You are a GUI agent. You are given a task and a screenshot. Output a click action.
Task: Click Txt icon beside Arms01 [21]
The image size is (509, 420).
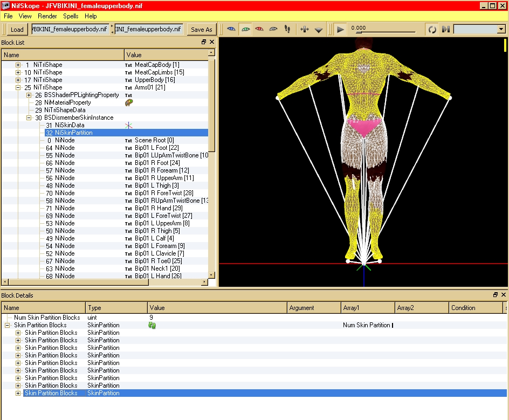point(128,88)
